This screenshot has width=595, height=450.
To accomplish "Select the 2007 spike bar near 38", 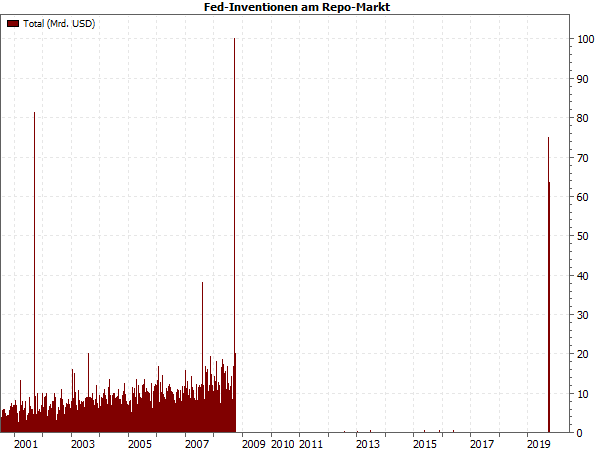I will (x=202, y=357).
